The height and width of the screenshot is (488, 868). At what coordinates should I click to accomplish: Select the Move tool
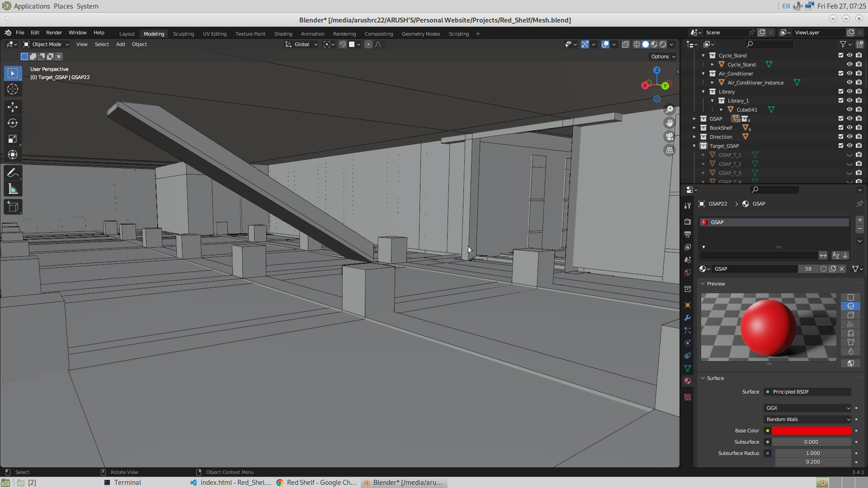click(13, 107)
